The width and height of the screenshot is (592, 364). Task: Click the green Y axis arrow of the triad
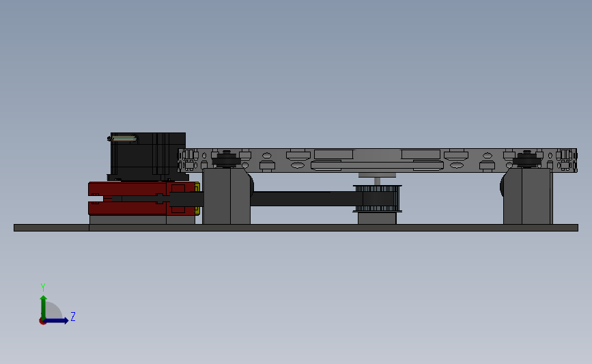44,307
